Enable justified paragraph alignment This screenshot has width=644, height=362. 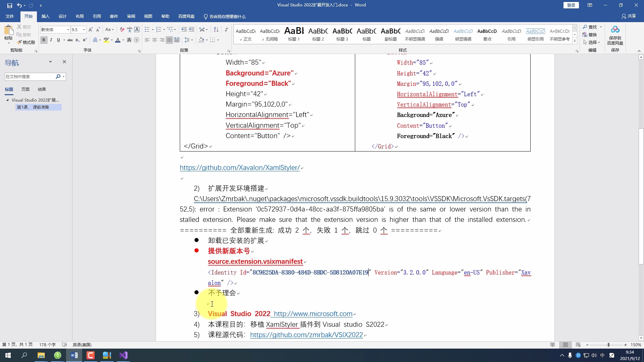click(x=169, y=40)
